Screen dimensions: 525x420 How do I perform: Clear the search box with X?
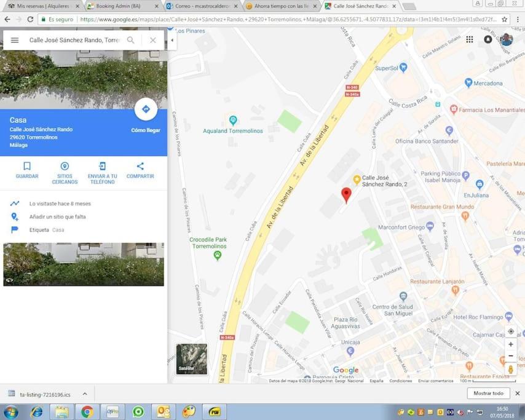(152, 40)
